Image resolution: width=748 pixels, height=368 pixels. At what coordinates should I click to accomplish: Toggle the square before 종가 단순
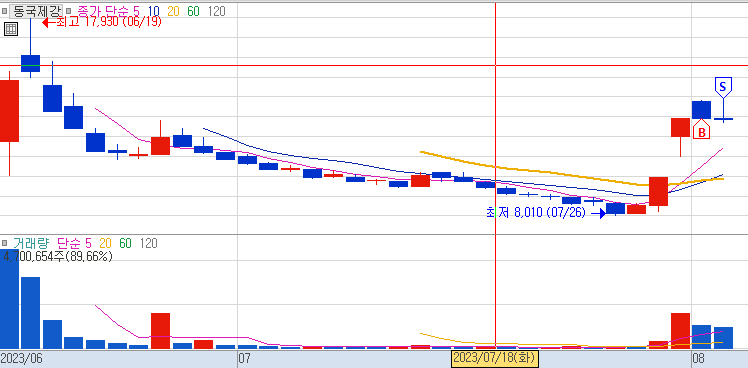pyautogui.click(x=68, y=11)
